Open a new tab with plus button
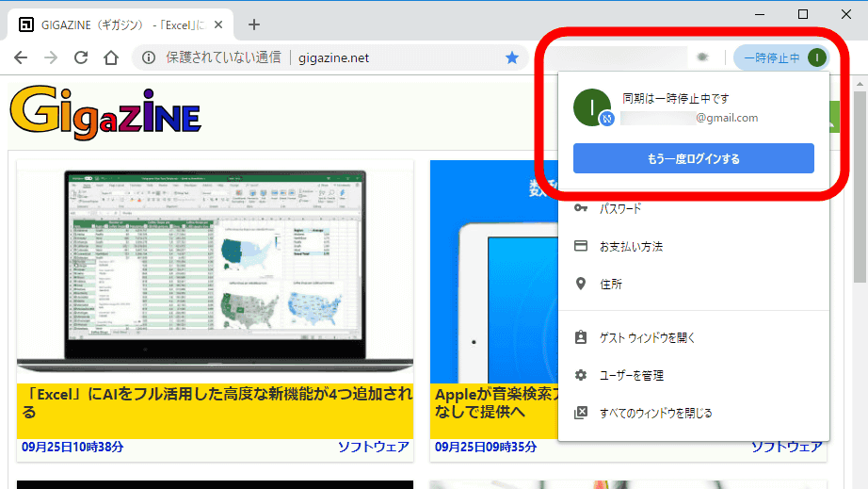 point(253,24)
